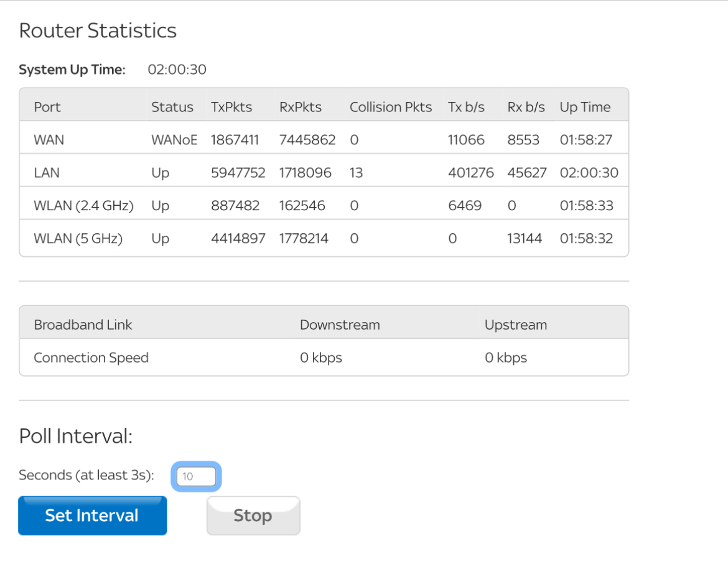
Task: Click the Broadband Link header
Action: pyautogui.click(x=83, y=325)
